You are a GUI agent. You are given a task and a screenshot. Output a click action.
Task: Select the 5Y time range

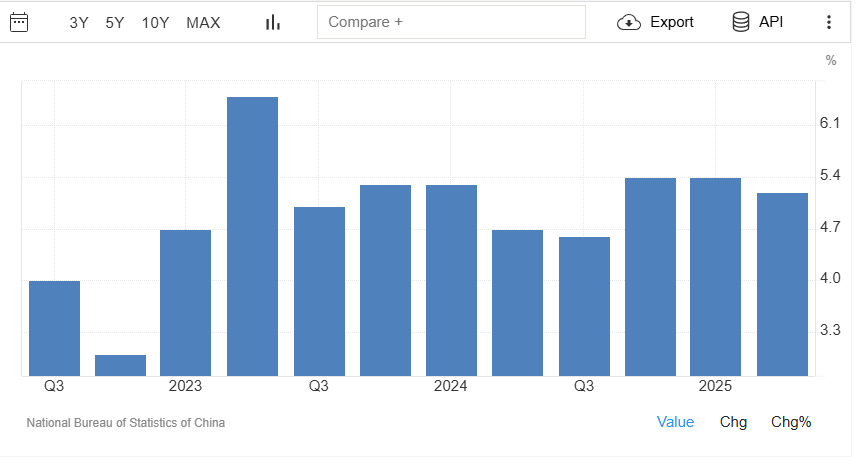(115, 22)
